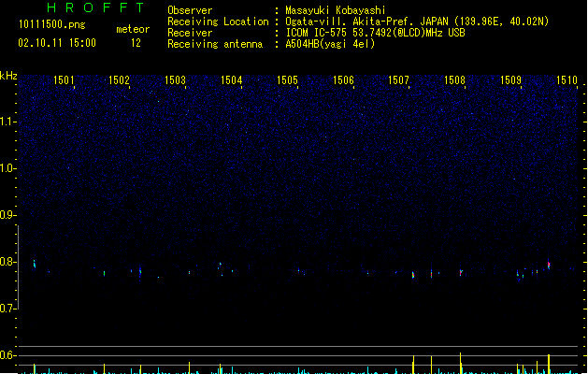The image size is (588, 374).
Task: Click the HROFFT title text
Action: click(96, 7)
